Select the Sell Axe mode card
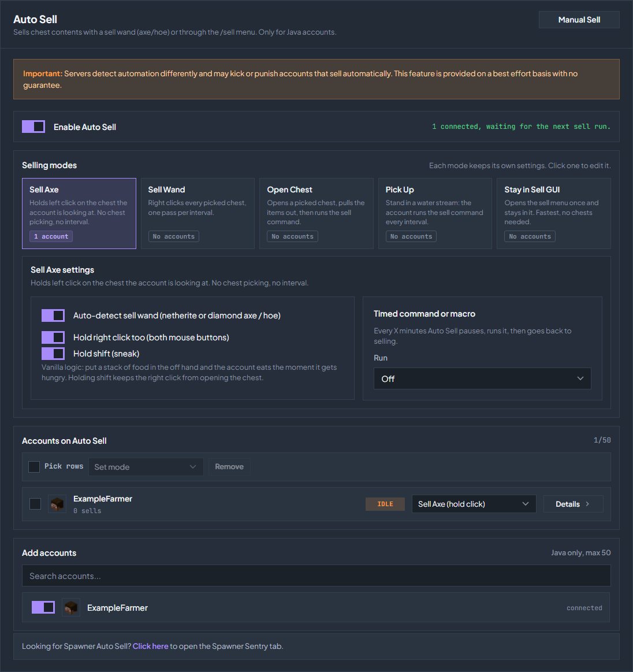Viewport: 633px width, 672px height. coord(79,213)
